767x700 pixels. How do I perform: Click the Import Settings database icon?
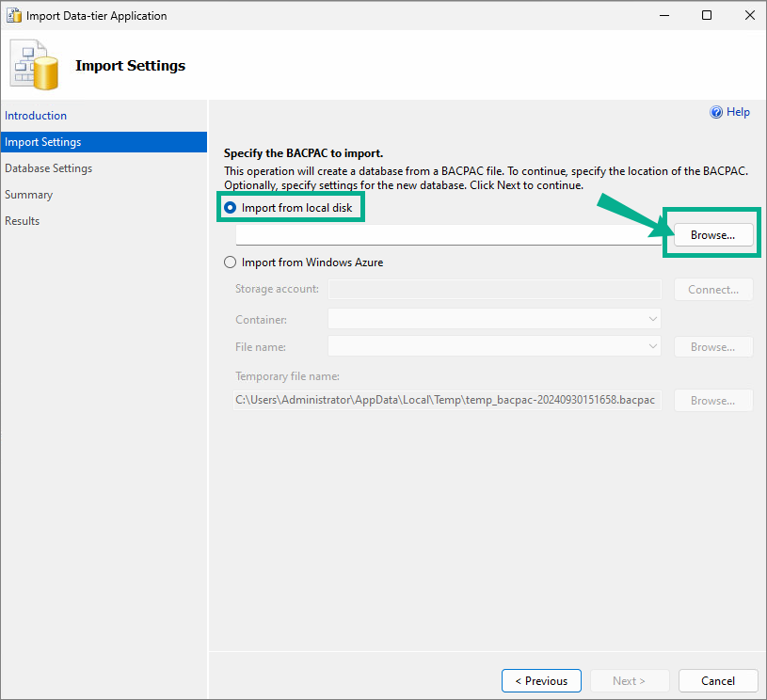click(x=34, y=65)
